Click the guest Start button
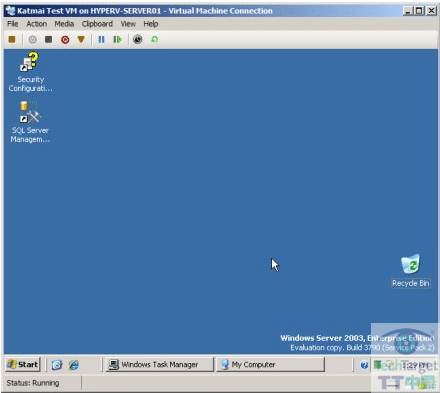This screenshot has height=393, width=440. [23, 364]
